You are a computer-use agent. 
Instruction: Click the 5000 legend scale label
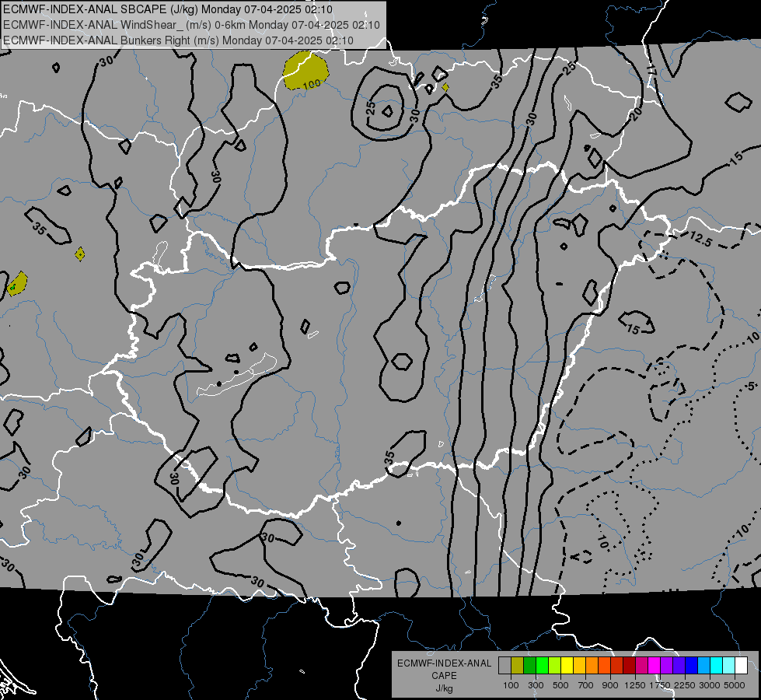(x=735, y=685)
